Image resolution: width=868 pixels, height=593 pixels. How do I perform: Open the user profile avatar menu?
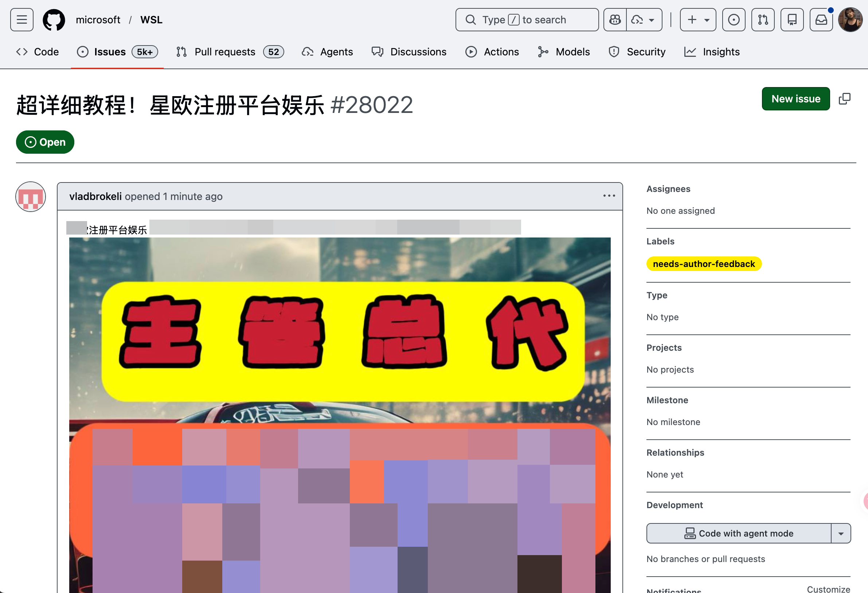click(851, 20)
